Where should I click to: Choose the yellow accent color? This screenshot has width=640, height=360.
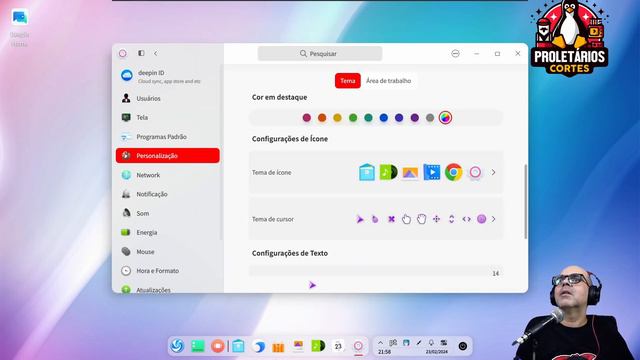pyautogui.click(x=337, y=118)
